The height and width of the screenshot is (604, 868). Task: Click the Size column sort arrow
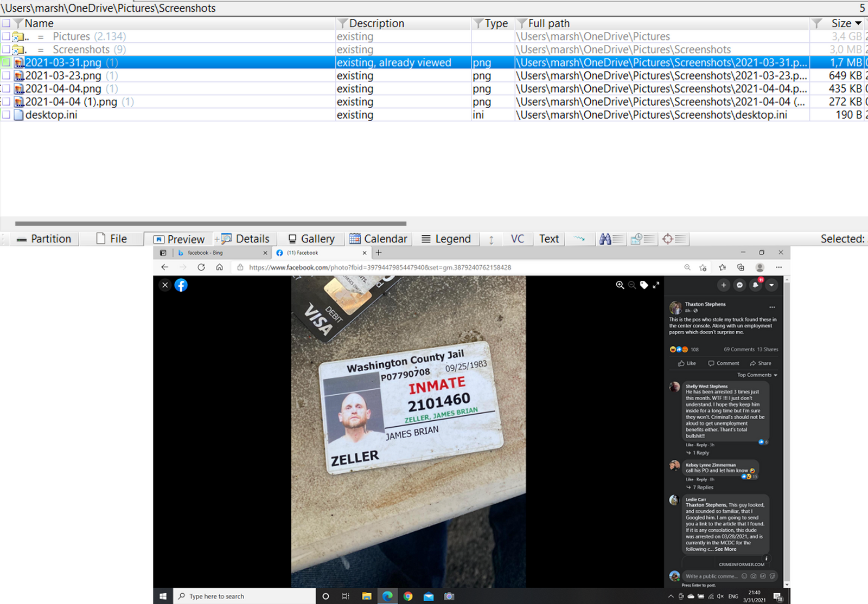[858, 23]
